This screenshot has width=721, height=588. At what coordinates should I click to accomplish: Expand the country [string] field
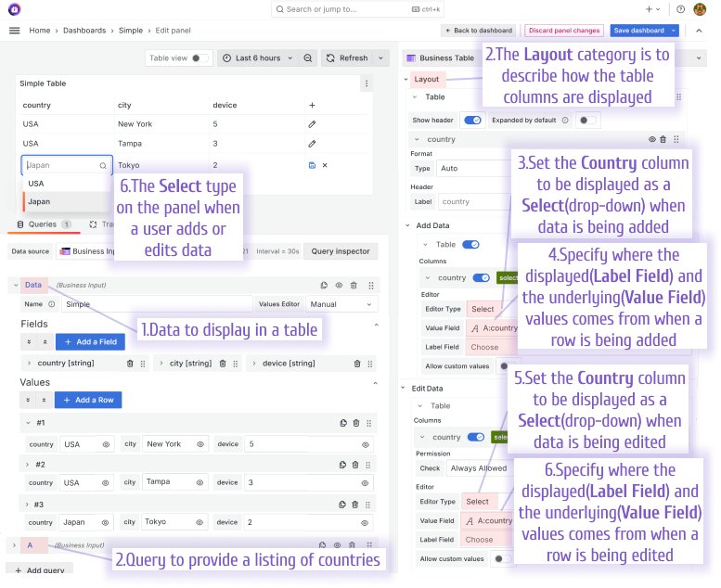29,364
